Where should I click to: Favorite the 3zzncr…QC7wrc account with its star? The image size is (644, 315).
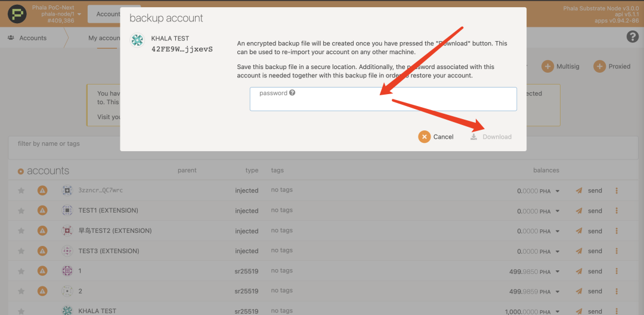(21, 191)
